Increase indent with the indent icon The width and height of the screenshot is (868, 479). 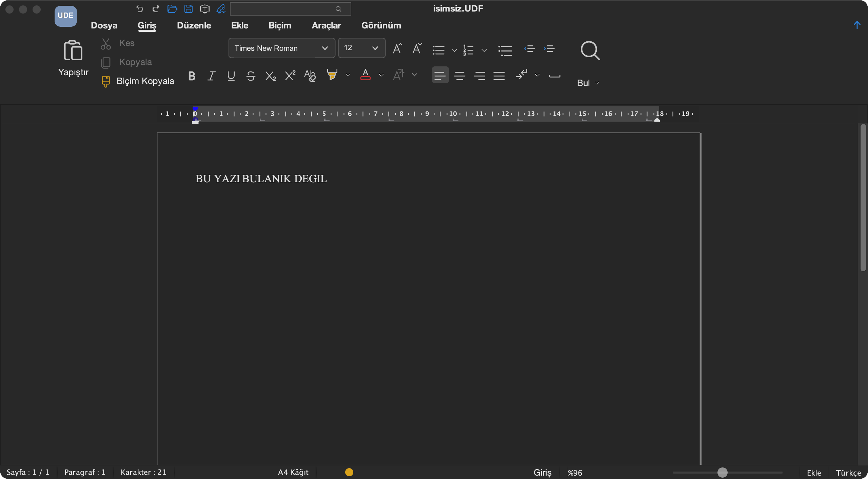549,49
